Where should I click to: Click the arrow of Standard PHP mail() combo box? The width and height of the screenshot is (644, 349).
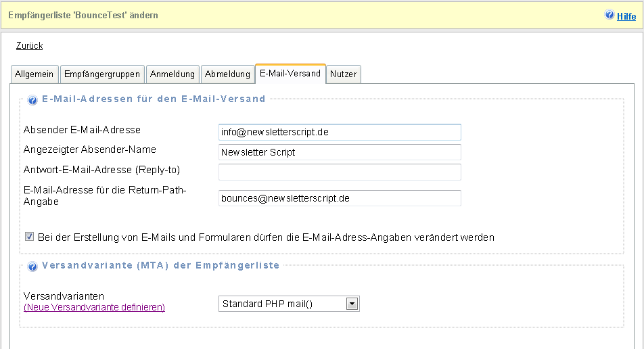(x=352, y=304)
